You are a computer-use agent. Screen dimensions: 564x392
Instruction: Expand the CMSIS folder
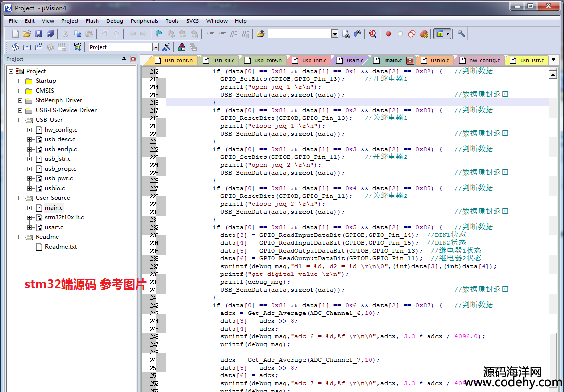pyautogui.click(x=20, y=91)
